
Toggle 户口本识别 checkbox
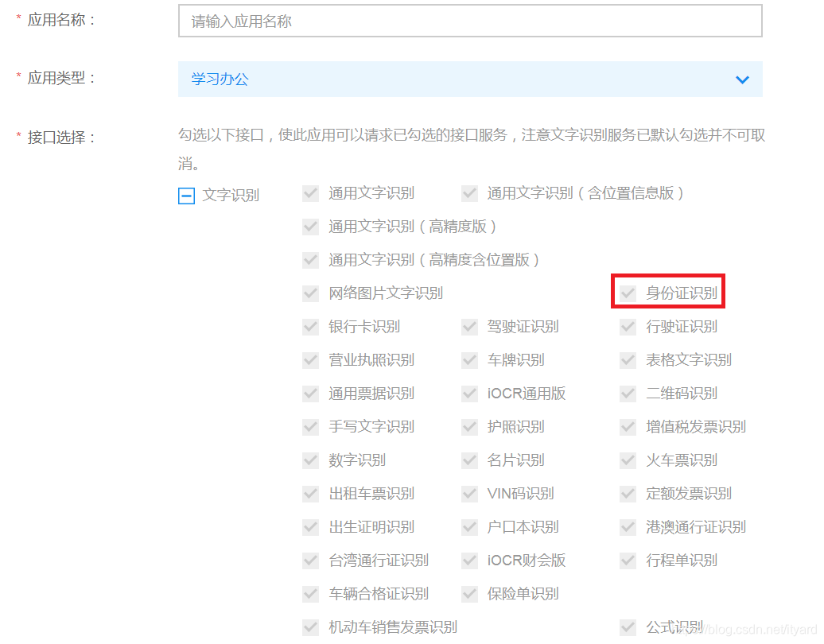pos(469,527)
